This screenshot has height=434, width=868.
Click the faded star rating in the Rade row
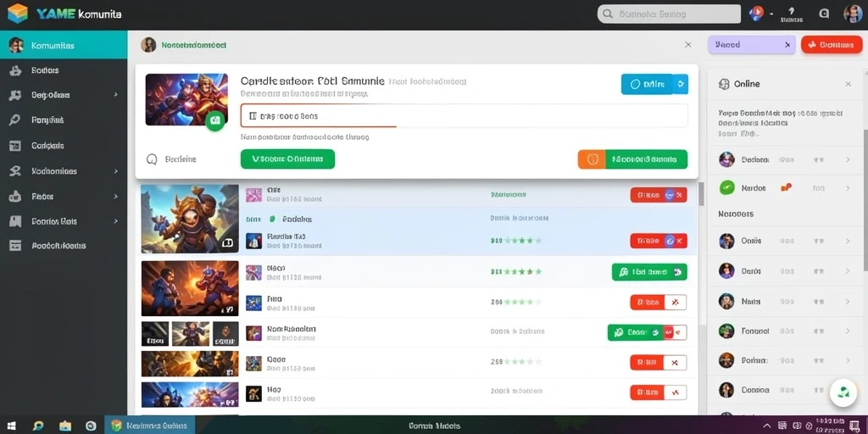pyautogui.click(x=522, y=361)
